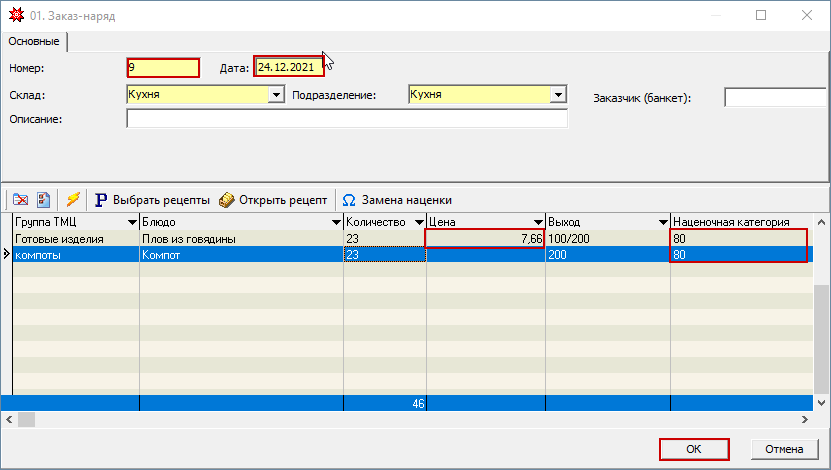Click the delete row icon with red cross
The height and width of the screenshot is (470, 831).
[20, 199]
